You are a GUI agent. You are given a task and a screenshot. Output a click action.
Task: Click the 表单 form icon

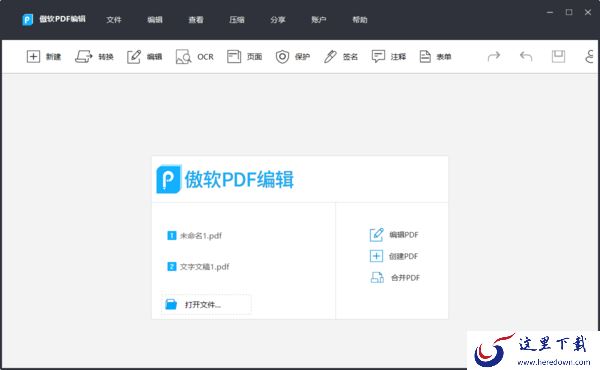click(x=425, y=57)
